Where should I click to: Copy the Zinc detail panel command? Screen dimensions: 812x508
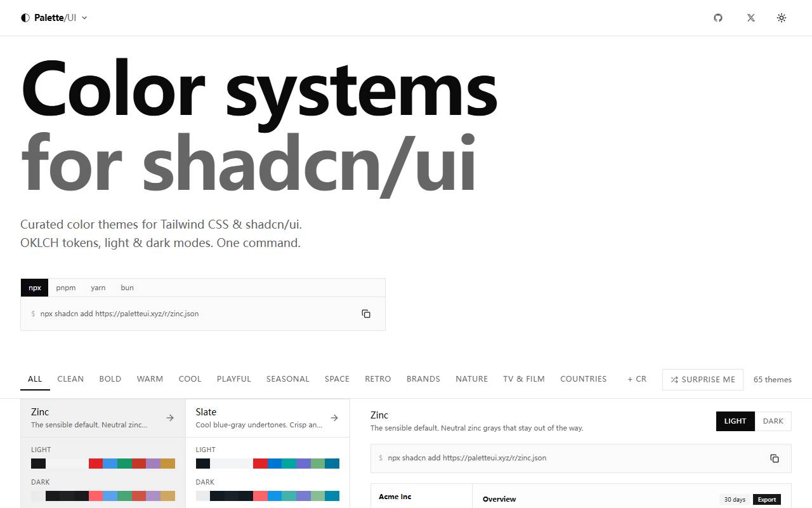pyautogui.click(x=775, y=458)
